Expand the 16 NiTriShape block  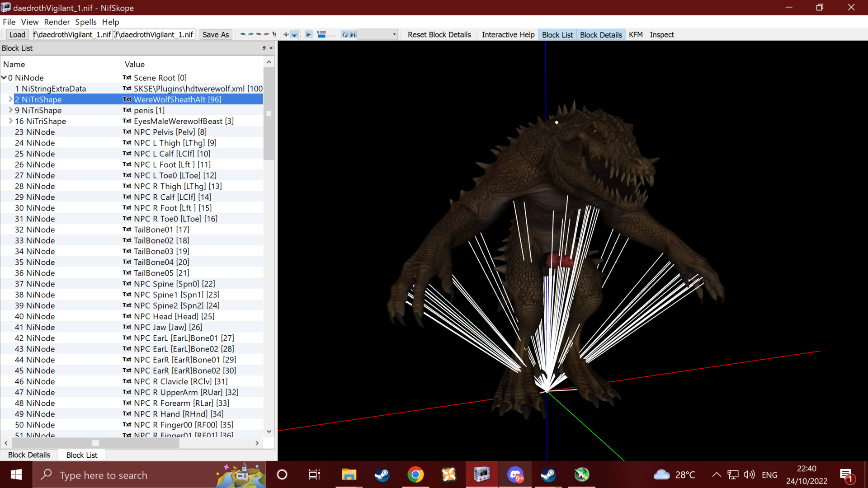[11, 121]
